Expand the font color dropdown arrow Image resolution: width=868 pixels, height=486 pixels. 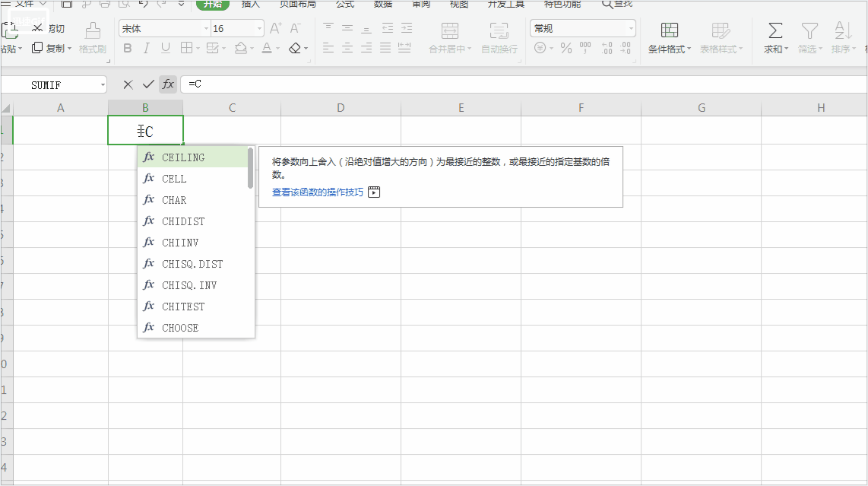[278, 49]
